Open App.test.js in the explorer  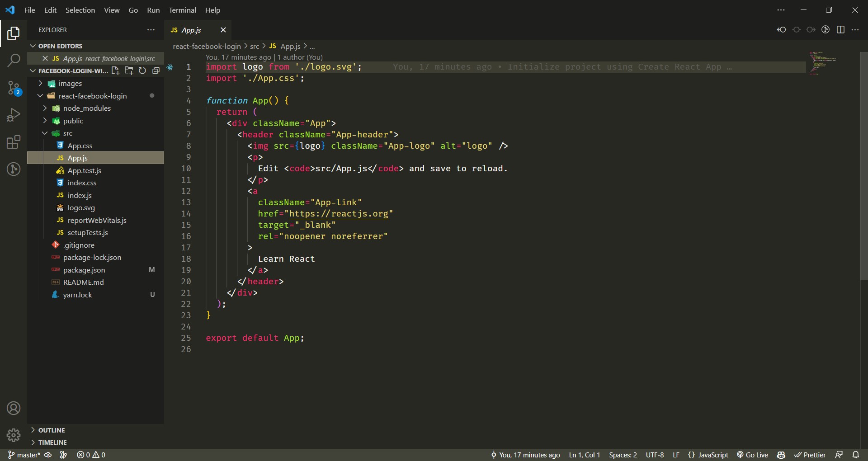coord(96,170)
